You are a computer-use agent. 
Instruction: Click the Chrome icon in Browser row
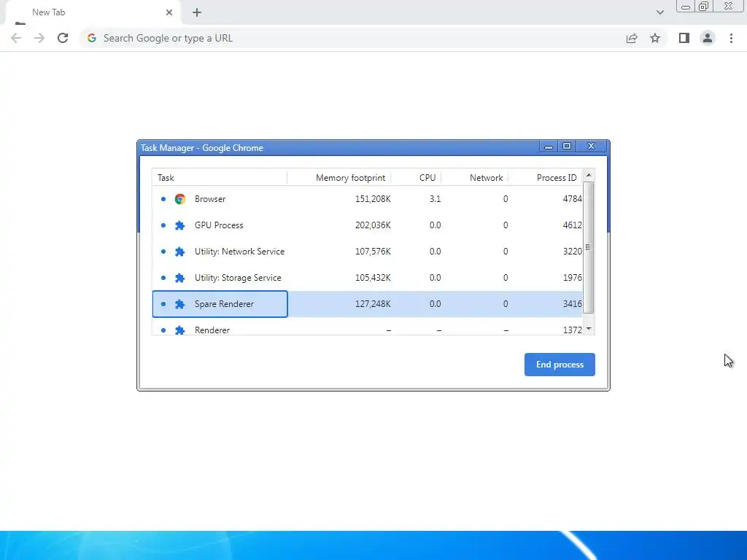180,199
